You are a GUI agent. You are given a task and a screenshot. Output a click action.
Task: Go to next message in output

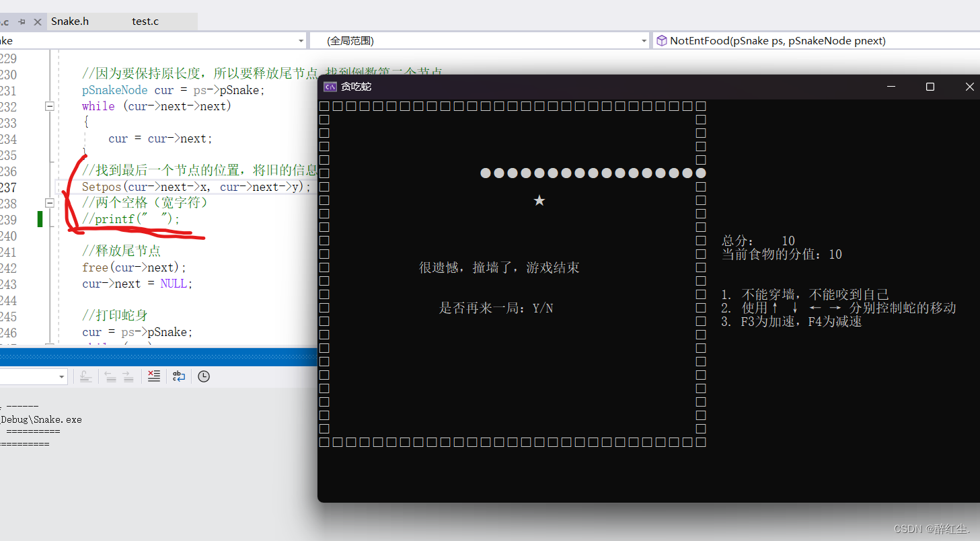(128, 376)
